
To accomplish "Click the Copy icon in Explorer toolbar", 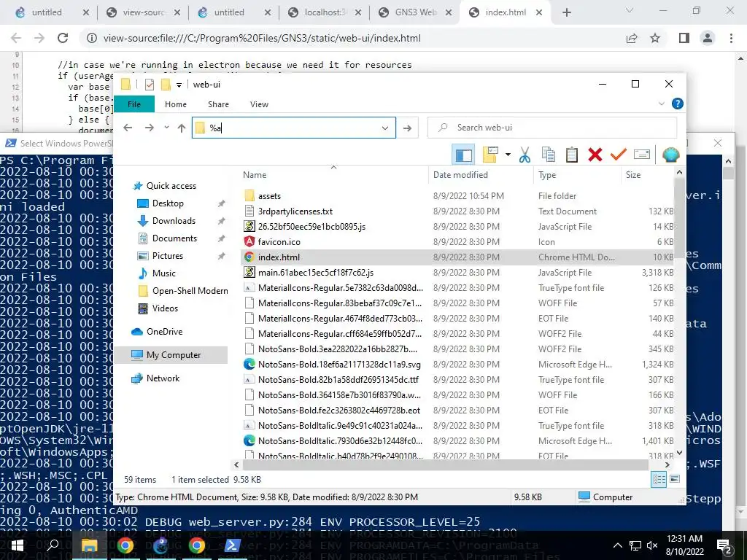I will [549, 155].
